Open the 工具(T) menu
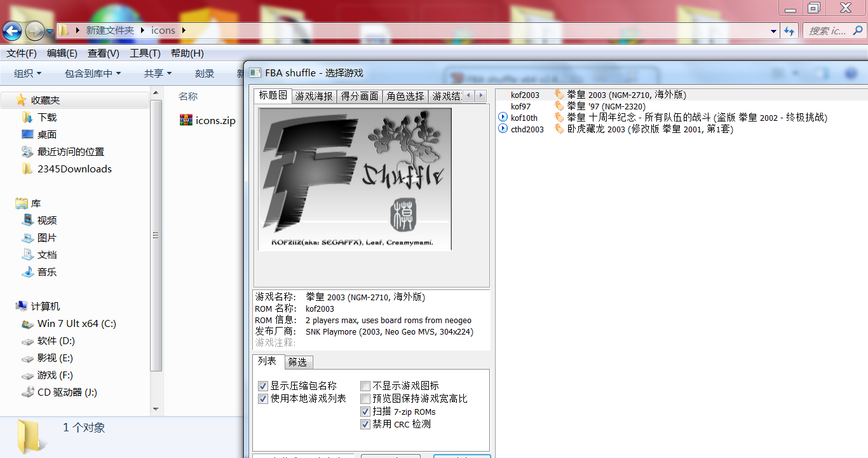 tap(145, 53)
